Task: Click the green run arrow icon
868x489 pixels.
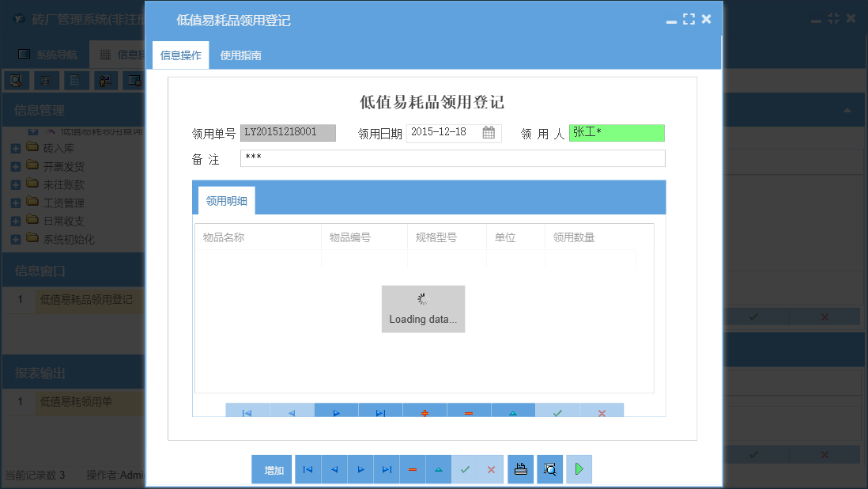Action: tap(578, 469)
